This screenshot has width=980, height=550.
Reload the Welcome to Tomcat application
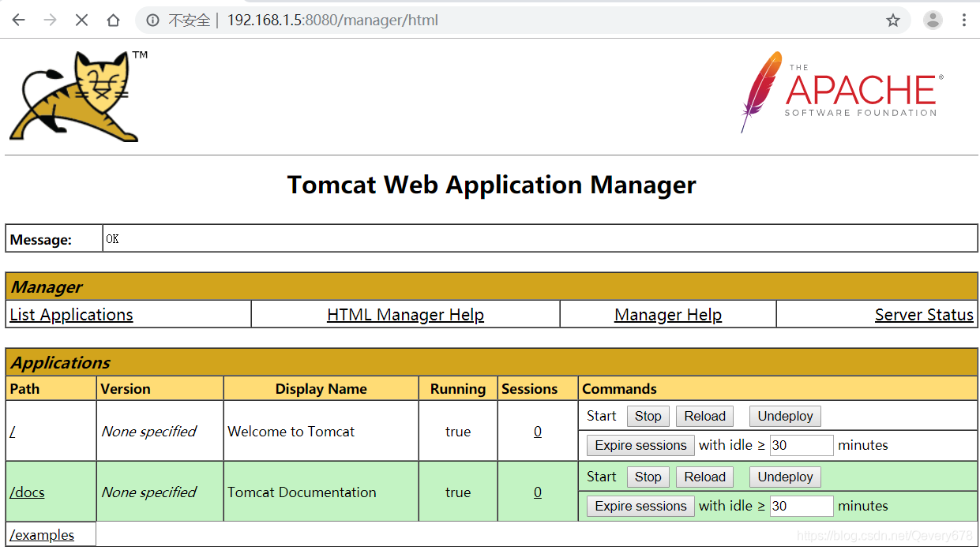click(704, 416)
